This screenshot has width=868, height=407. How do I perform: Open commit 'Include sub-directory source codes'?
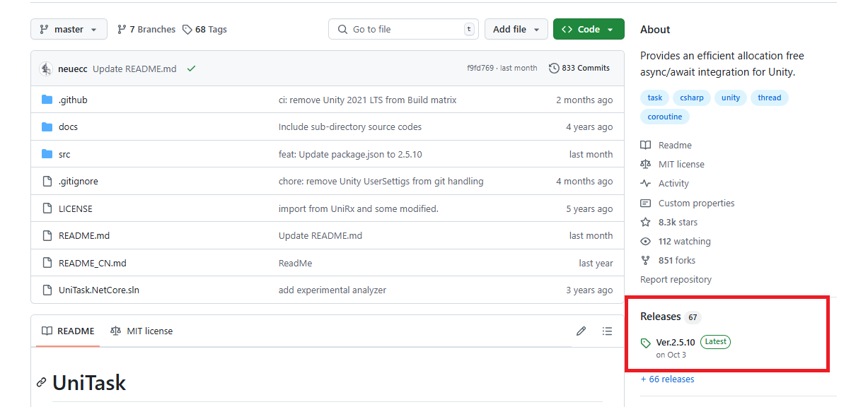coord(350,127)
